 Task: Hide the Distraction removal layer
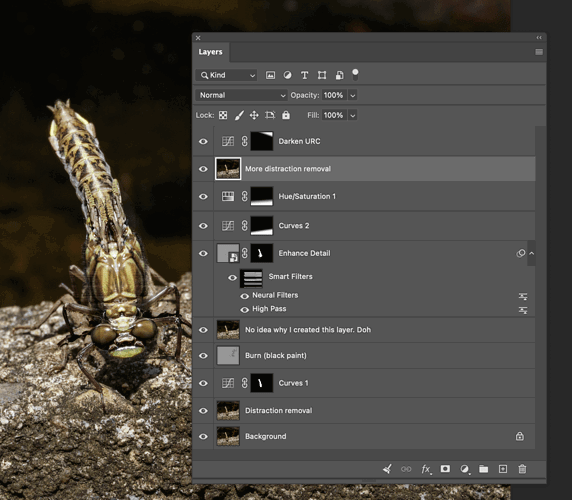[x=203, y=411]
